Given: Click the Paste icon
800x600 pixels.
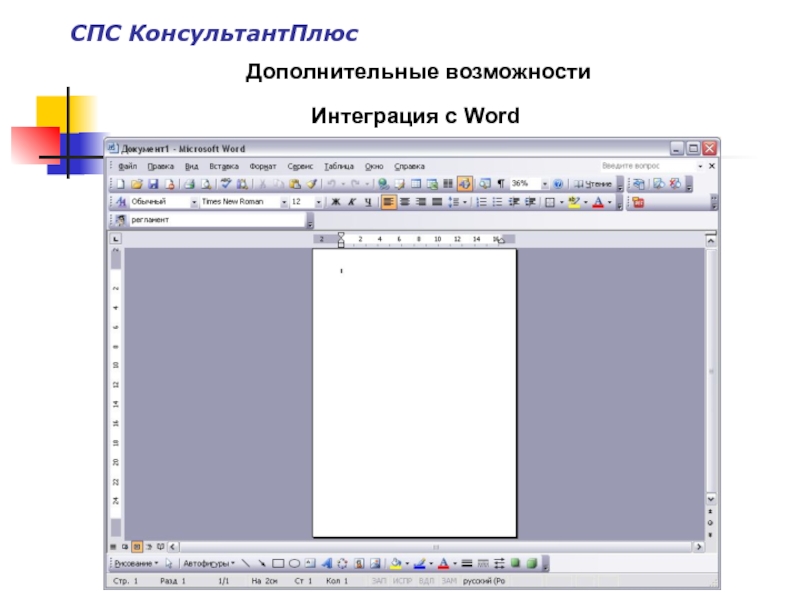Looking at the screenshot, I should 295,184.
